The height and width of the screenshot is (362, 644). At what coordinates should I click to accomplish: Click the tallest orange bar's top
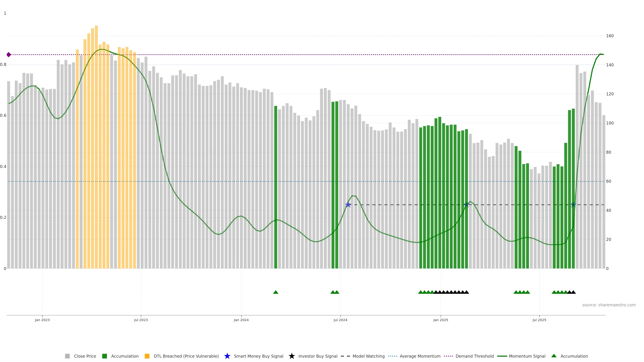(x=96, y=26)
